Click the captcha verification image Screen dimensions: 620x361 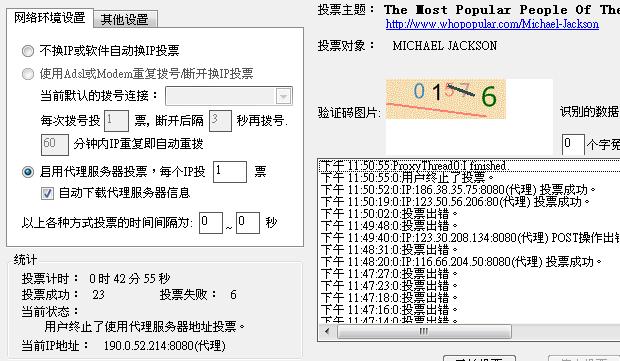tap(446, 99)
